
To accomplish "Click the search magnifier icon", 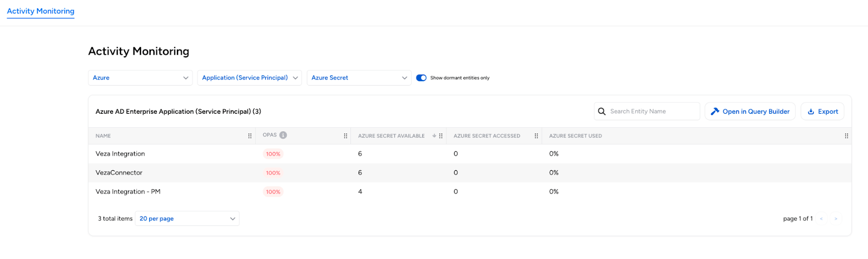I will (x=602, y=112).
